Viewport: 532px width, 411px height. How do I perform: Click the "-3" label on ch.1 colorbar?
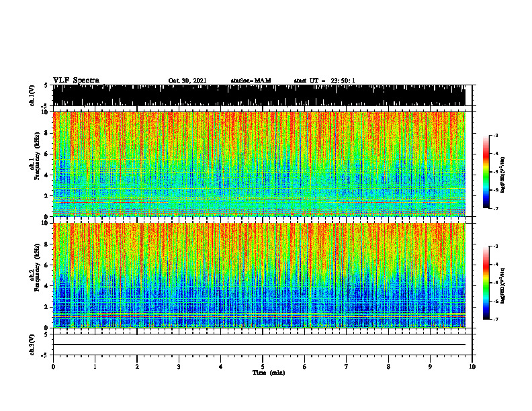tap(496, 136)
